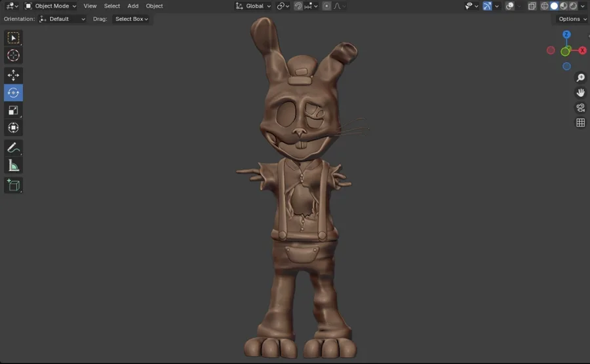Switch to Rendered viewport shading

(573, 6)
